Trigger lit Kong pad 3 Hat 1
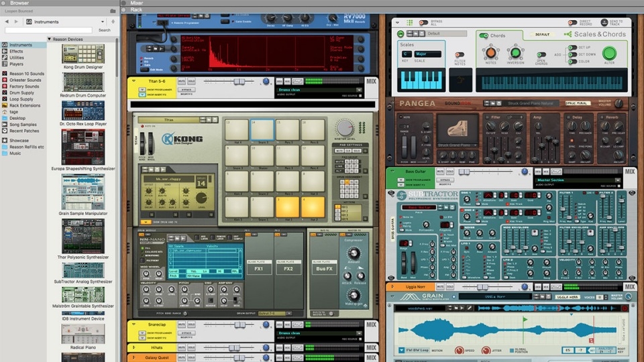The image size is (644, 362). click(x=287, y=206)
